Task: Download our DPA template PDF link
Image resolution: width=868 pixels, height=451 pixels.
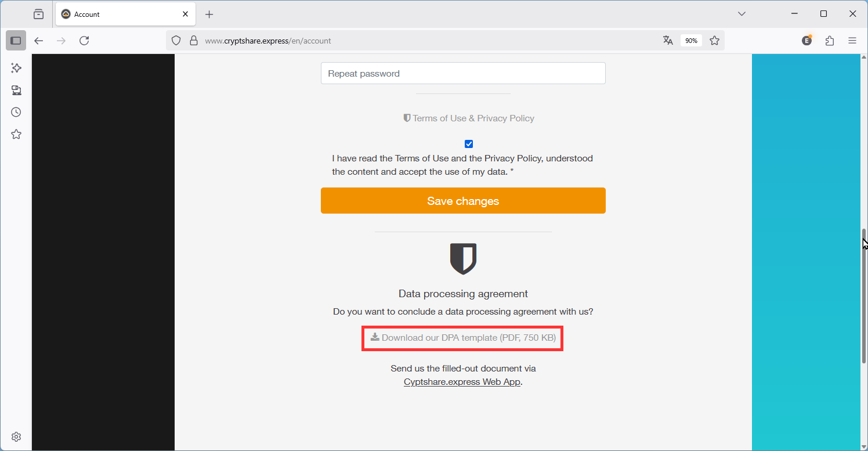Action: (x=463, y=338)
